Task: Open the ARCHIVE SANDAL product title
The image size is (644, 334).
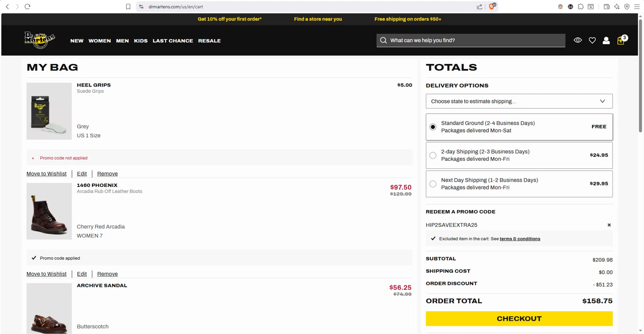Action: pos(102,286)
